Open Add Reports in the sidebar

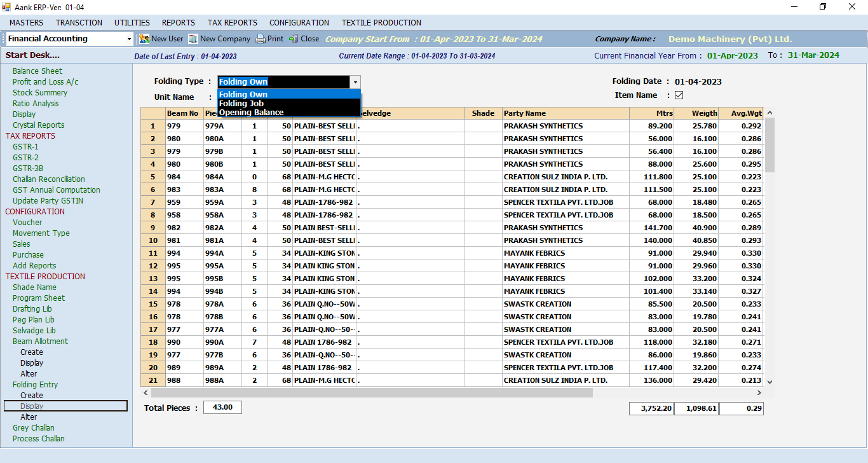pos(34,266)
